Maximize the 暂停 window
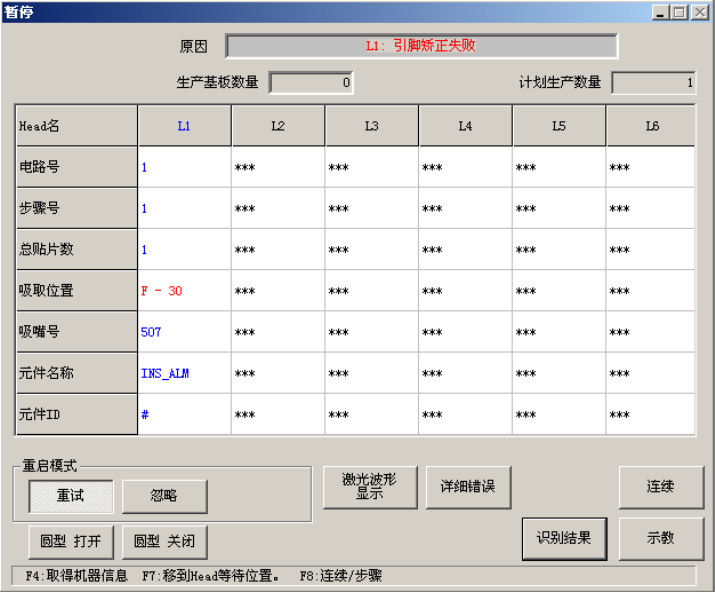Viewport: 715px width, 592px height. [x=679, y=12]
